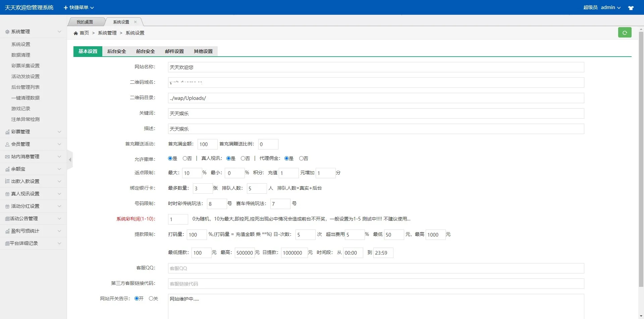Click the green refresh icon button
This screenshot has width=644, height=319.
point(625,33)
